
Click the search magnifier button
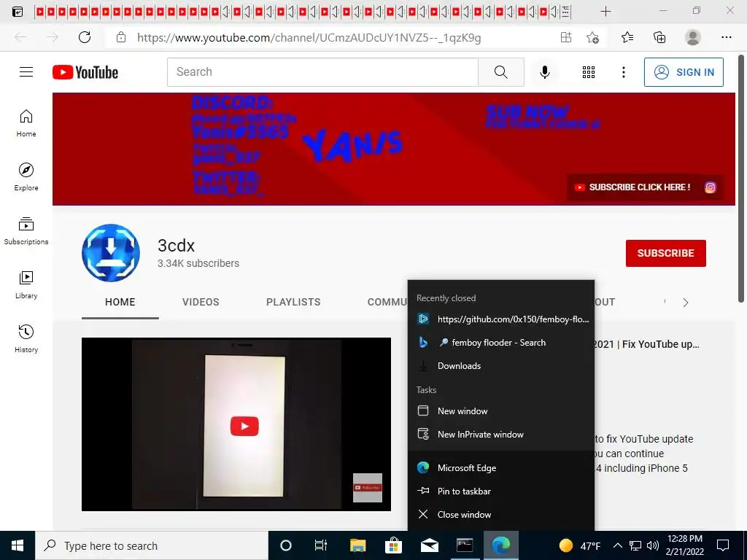(500, 72)
